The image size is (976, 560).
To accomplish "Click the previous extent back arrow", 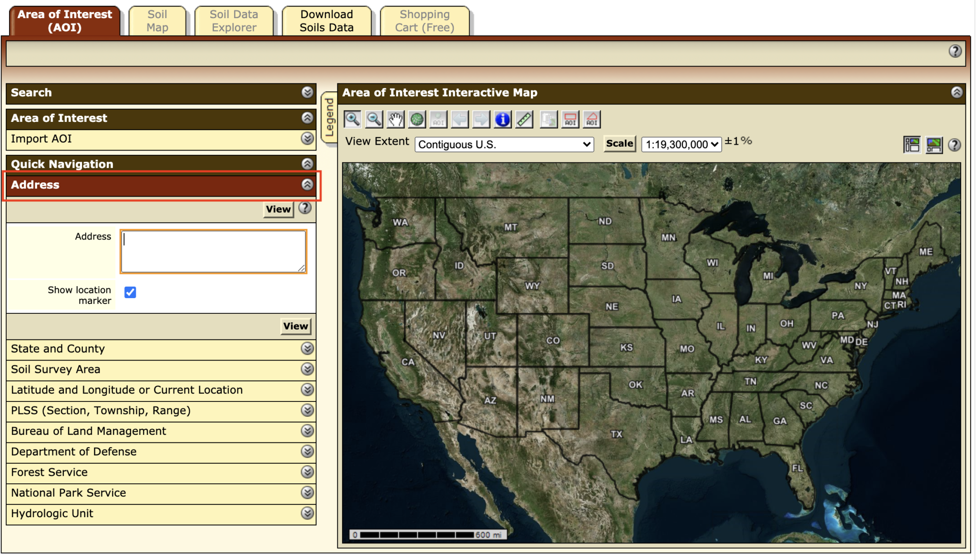I will coord(459,119).
